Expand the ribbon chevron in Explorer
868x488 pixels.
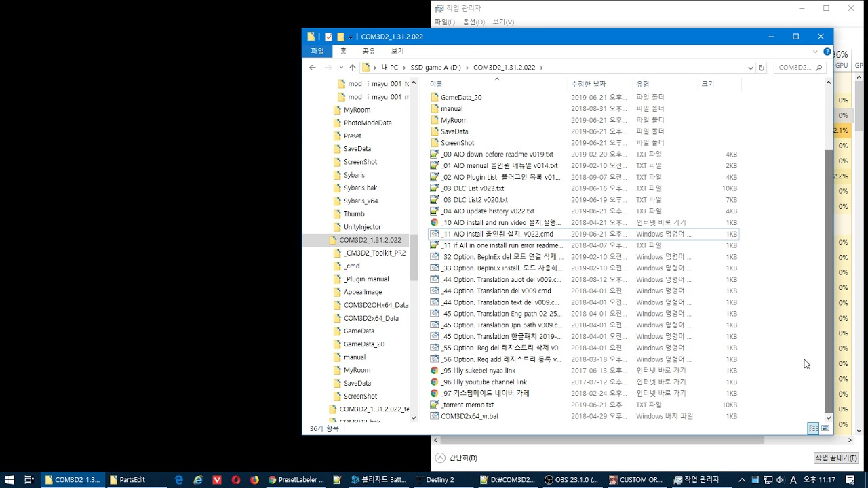[815, 52]
